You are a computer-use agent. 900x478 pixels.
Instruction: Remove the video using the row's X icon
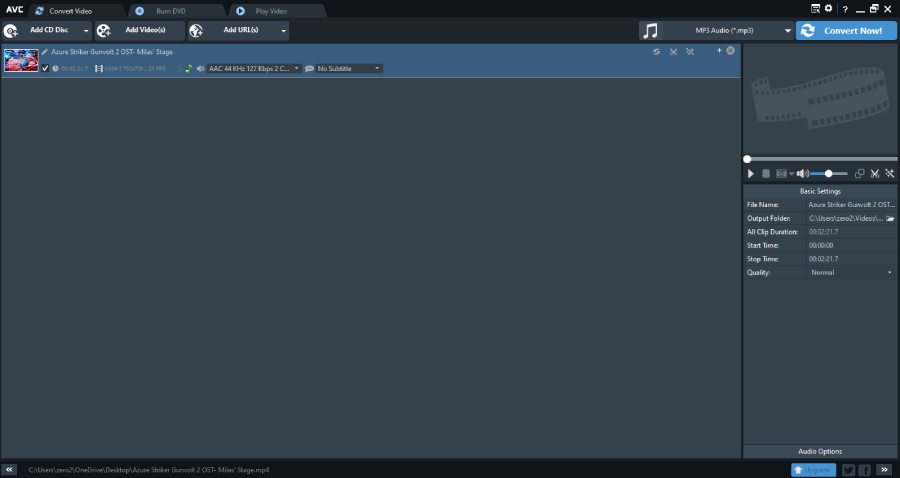731,50
